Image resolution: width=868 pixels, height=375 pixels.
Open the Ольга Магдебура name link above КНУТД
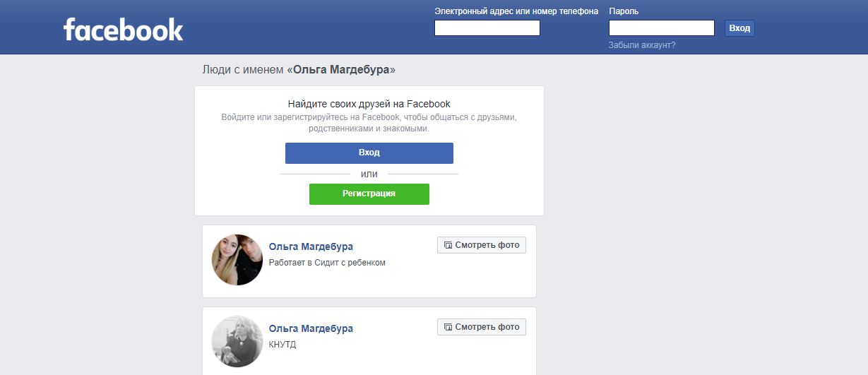[311, 328]
